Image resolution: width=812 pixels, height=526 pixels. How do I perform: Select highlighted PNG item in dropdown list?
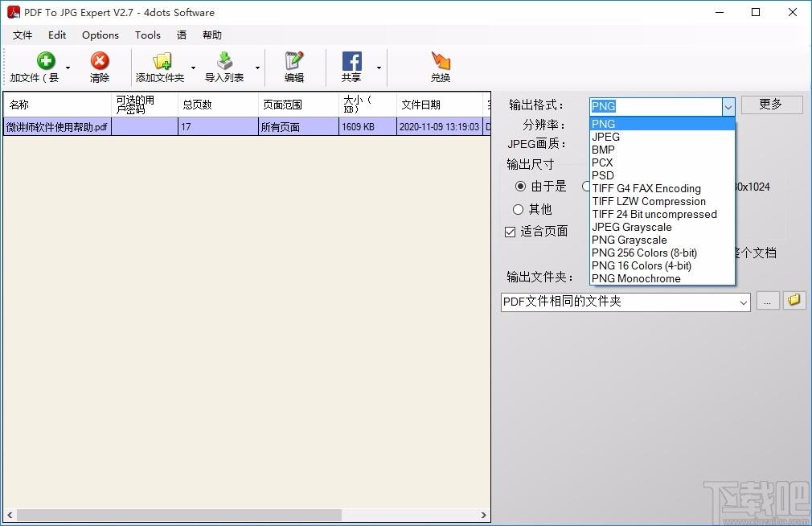(662, 124)
